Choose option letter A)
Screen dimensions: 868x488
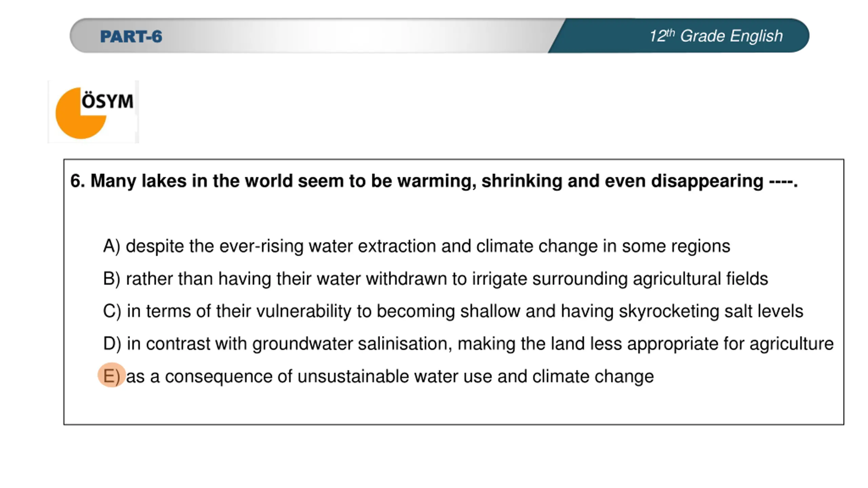(112, 246)
